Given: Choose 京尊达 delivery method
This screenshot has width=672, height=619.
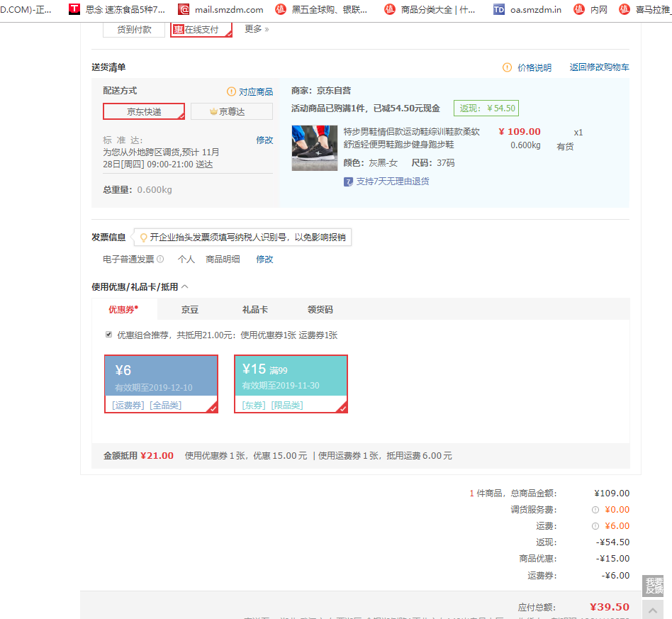Looking at the screenshot, I should [x=231, y=111].
